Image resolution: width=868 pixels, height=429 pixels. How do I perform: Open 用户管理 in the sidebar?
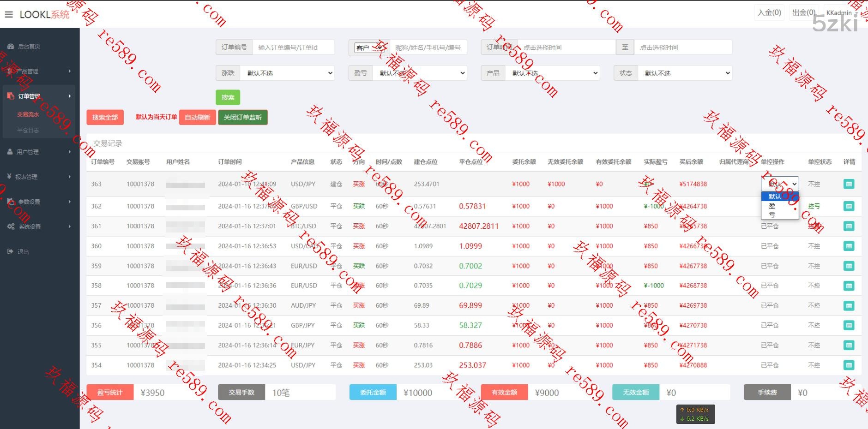coord(28,152)
